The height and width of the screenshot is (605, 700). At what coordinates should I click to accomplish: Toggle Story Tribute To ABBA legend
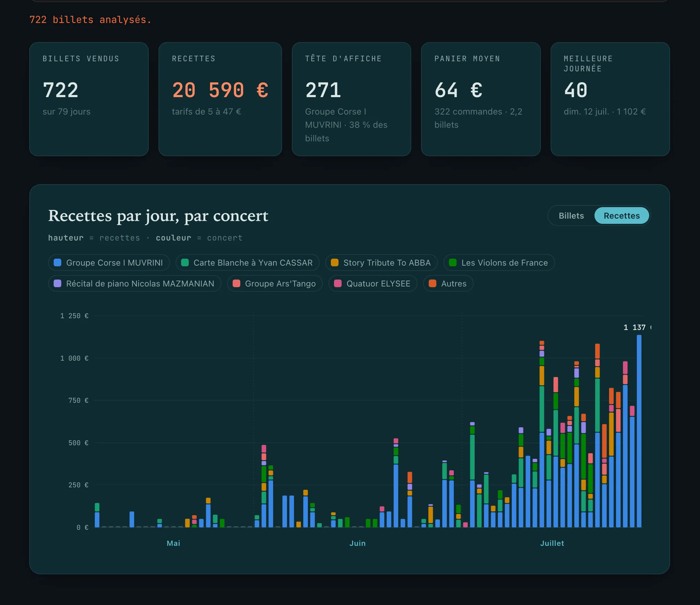pyautogui.click(x=381, y=263)
